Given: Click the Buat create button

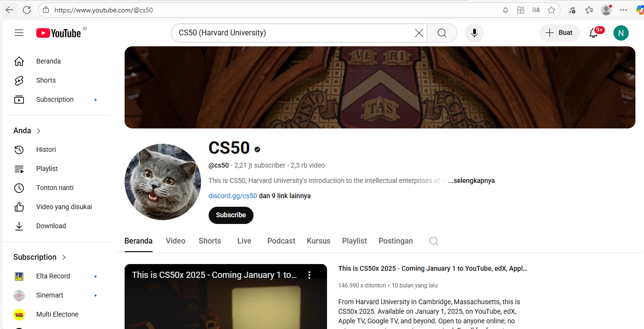Looking at the screenshot, I should (560, 33).
